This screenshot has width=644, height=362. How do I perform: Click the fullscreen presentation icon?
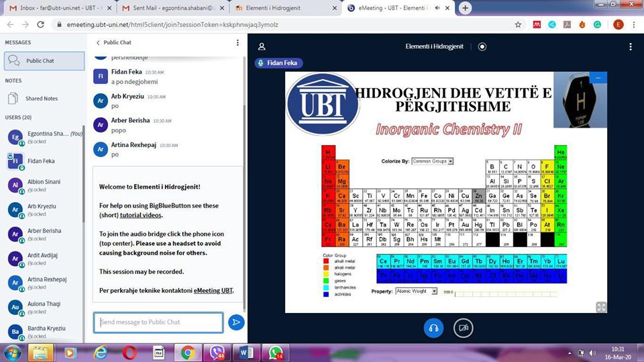(x=601, y=307)
